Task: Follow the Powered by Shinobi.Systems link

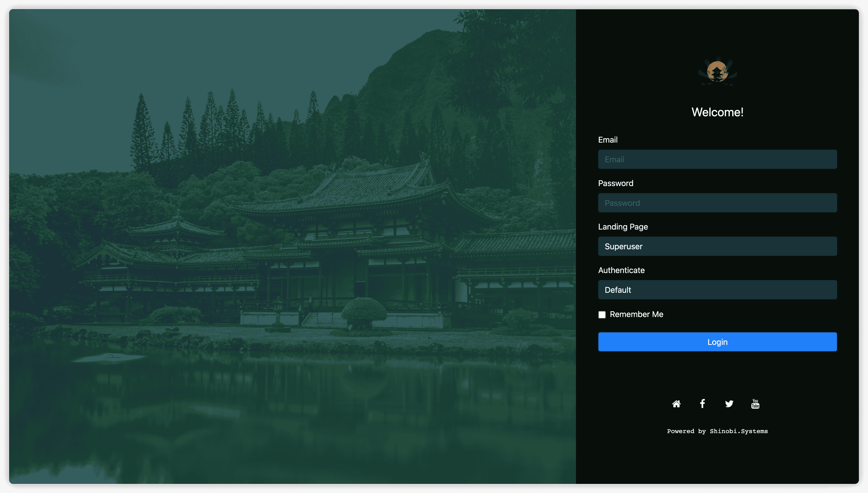Action: (x=717, y=431)
